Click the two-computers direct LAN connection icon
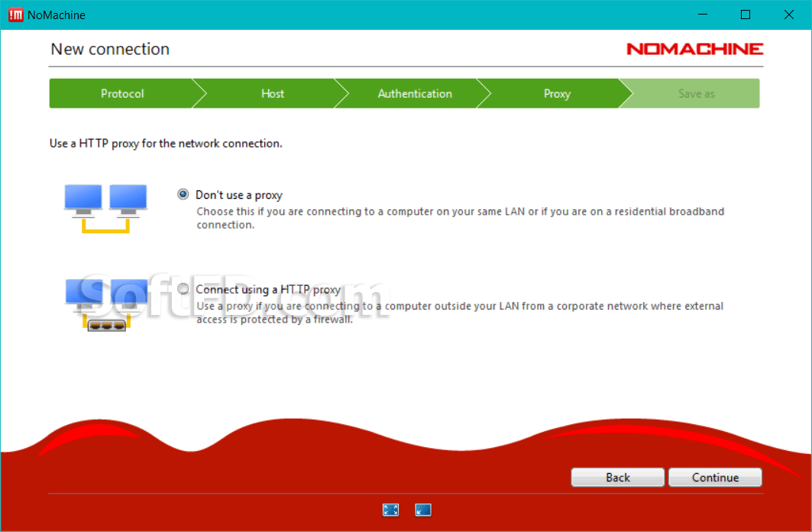The width and height of the screenshot is (812, 532). tap(105, 209)
